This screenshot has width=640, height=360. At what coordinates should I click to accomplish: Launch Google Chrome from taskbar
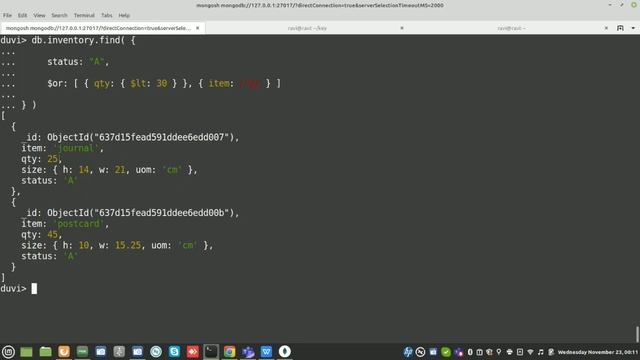[x=229, y=351]
